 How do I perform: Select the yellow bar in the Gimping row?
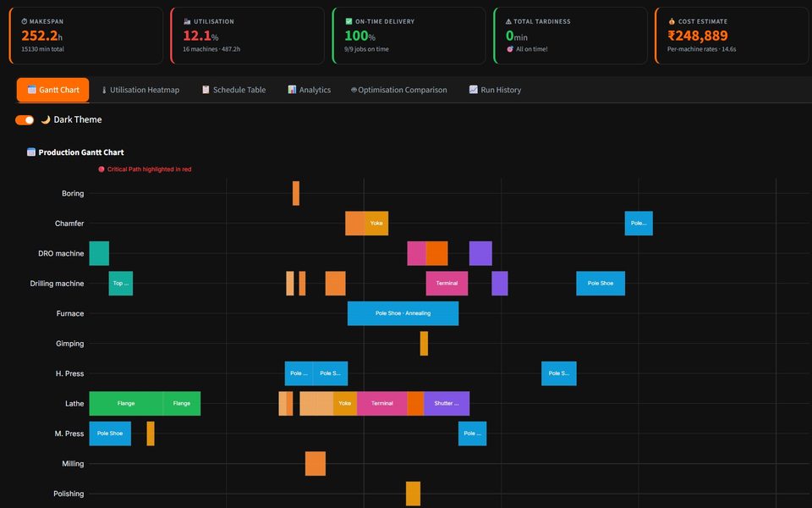click(x=424, y=344)
